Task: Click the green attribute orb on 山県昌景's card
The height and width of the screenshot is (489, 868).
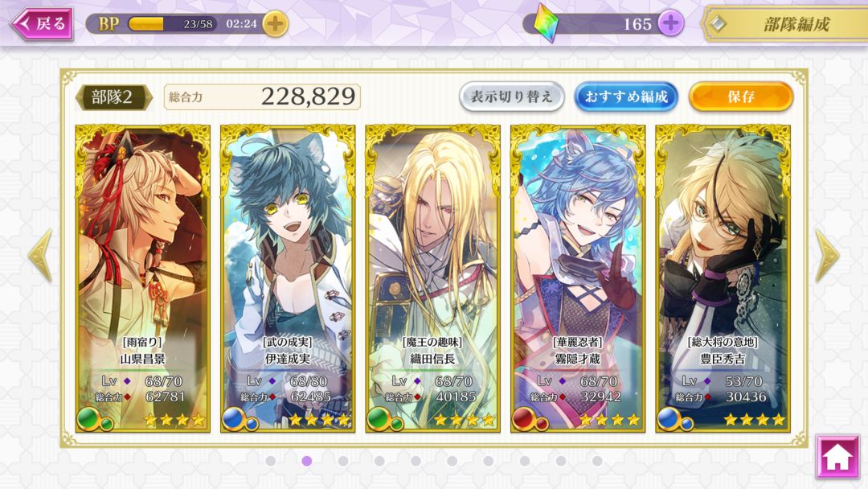Action: pyautogui.click(x=88, y=419)
